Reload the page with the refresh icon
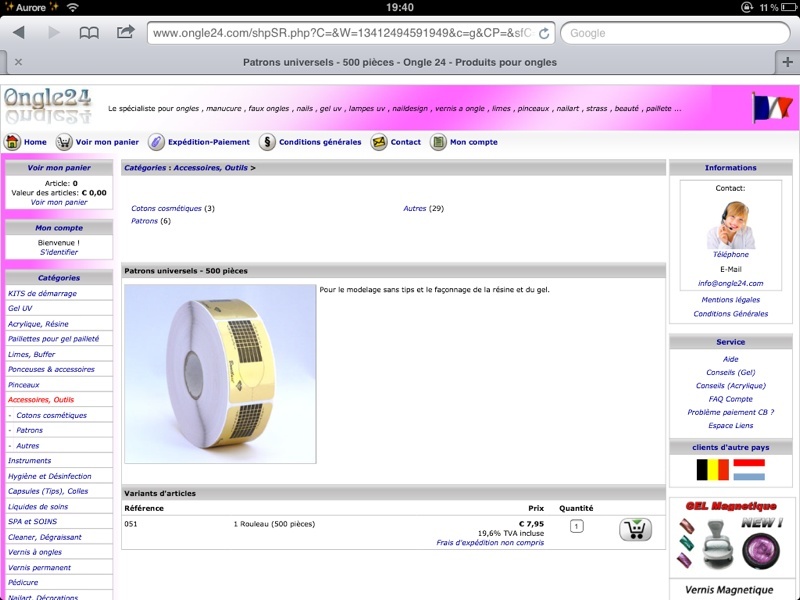The image size is (800, 600). point(543,33)
